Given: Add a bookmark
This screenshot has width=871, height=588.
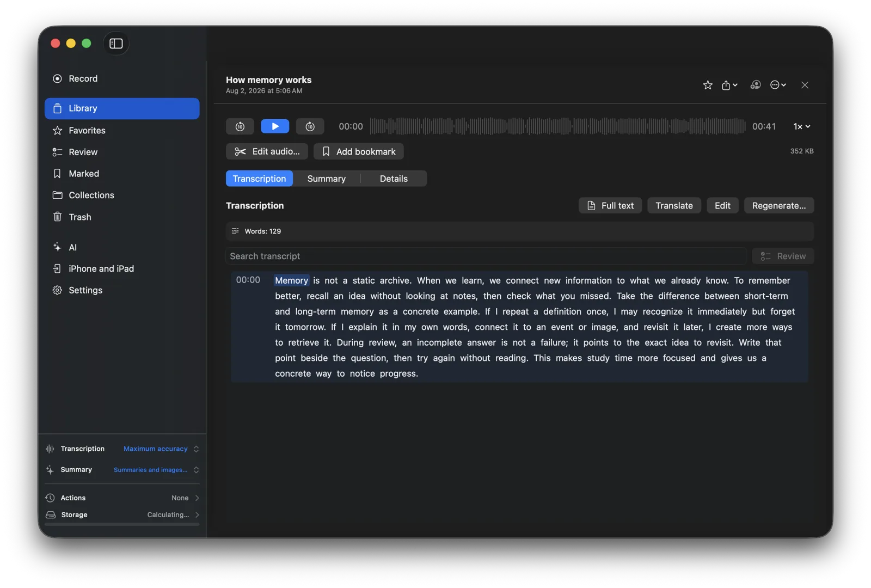Looking at the screenshot, I should 358,151.
